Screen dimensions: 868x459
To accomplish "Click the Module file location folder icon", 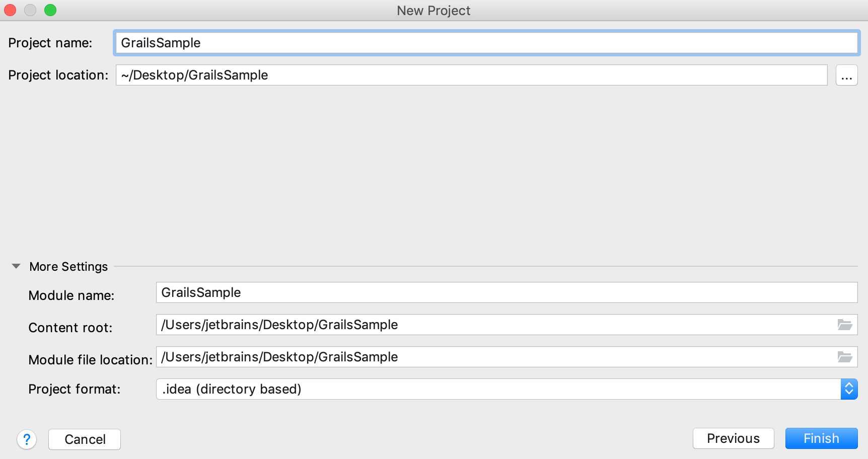I will 844,357.
